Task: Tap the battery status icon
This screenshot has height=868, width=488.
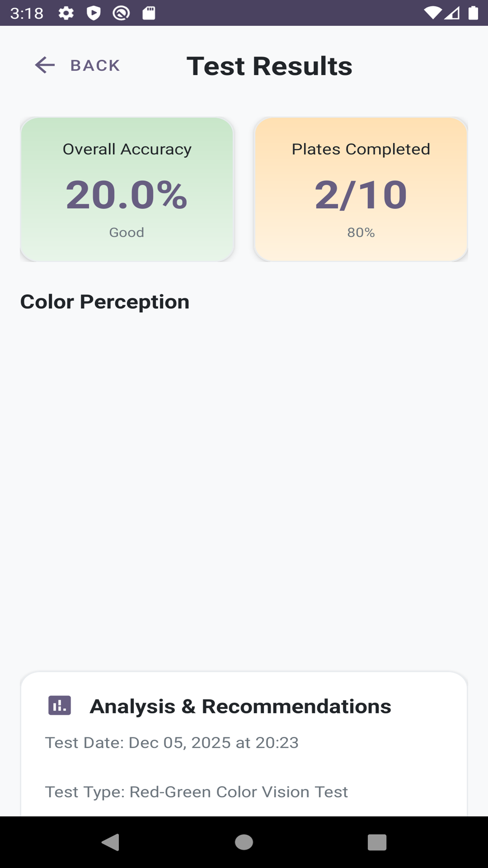Action: click(473, 13)
